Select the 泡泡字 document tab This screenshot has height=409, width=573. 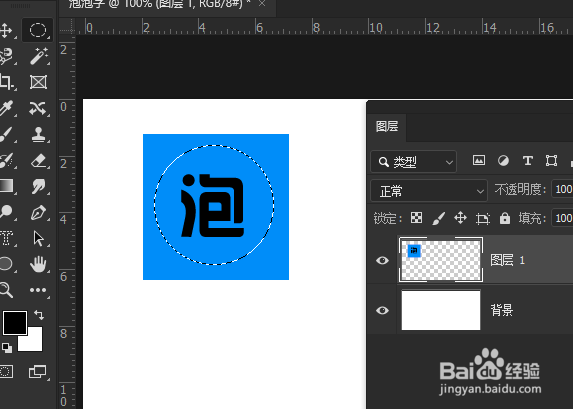[x=159, y=4]
